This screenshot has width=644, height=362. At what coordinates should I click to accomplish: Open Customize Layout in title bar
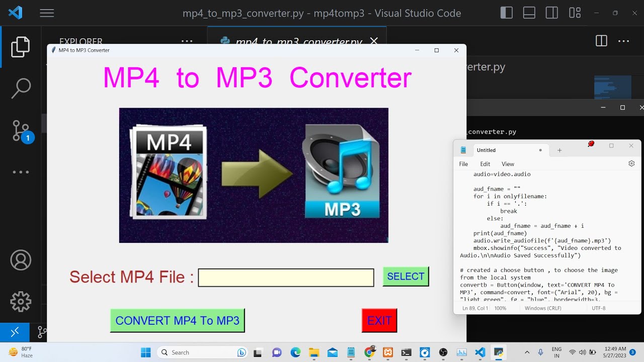click(575, 13)
